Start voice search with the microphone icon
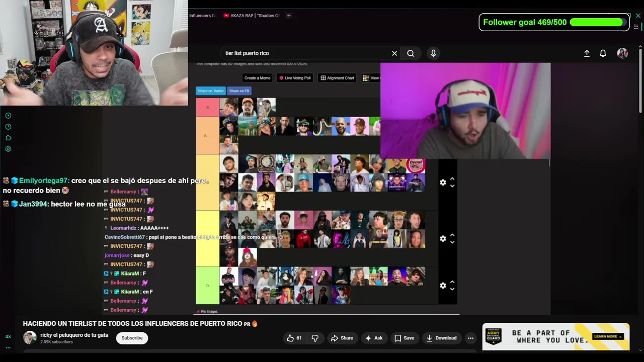 tap(433, 53)
